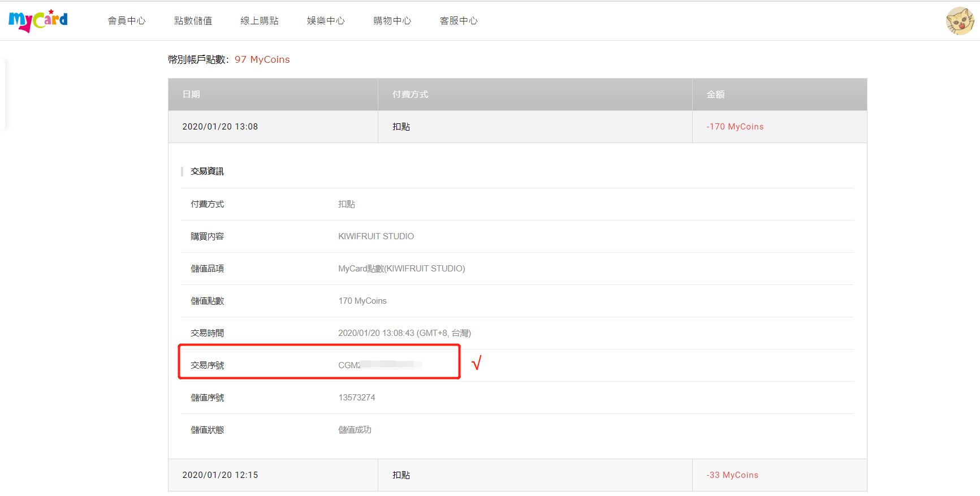Click the 購買內容 label
Screen dimensions: 980x496
[x=207, y=236]
